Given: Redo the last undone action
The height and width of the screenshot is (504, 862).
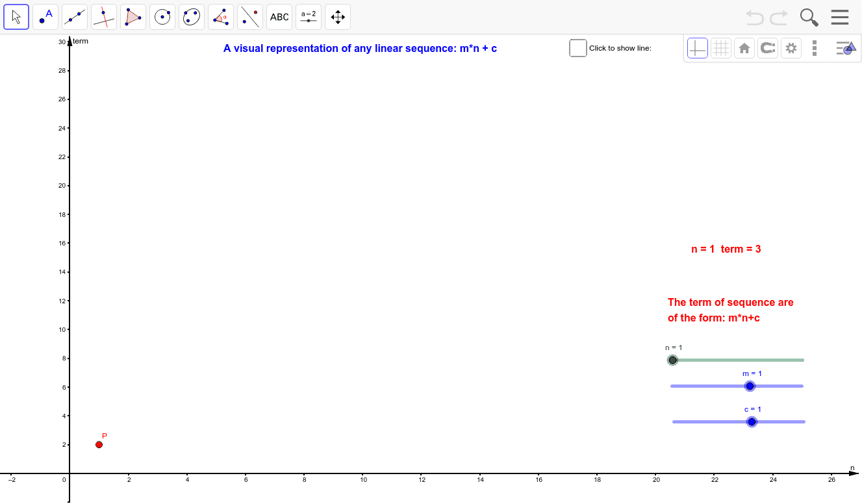Looking at the screenshot, I should pyautogui.click(x=779, y=17).
